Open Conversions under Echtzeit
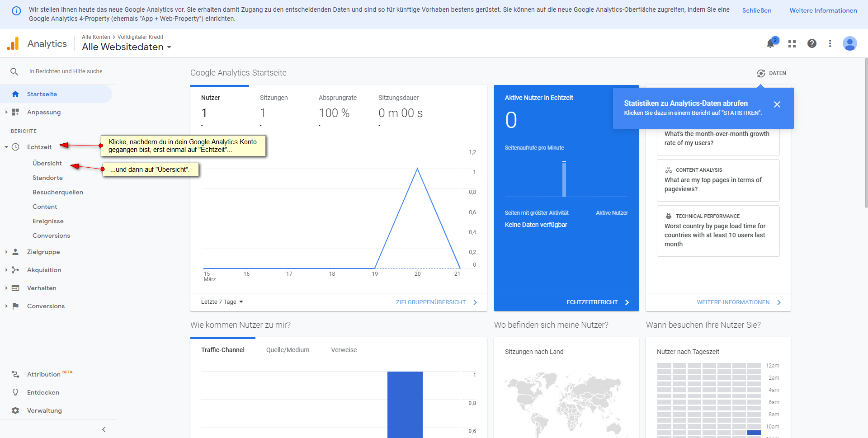 pos(51,235)
